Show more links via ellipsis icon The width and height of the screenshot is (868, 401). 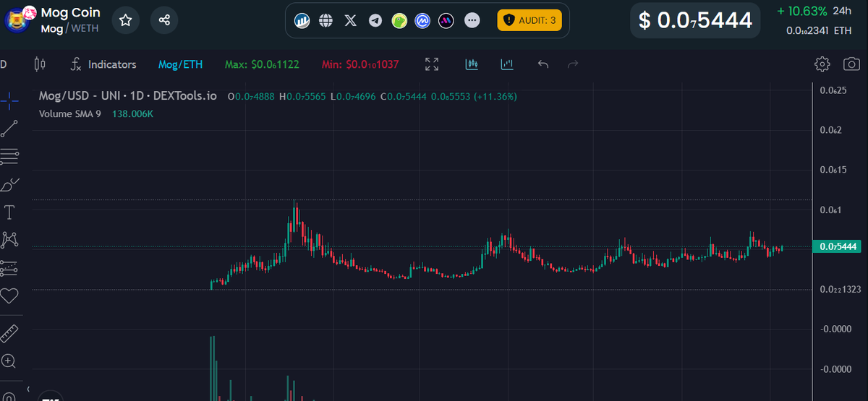click(472, 20)
